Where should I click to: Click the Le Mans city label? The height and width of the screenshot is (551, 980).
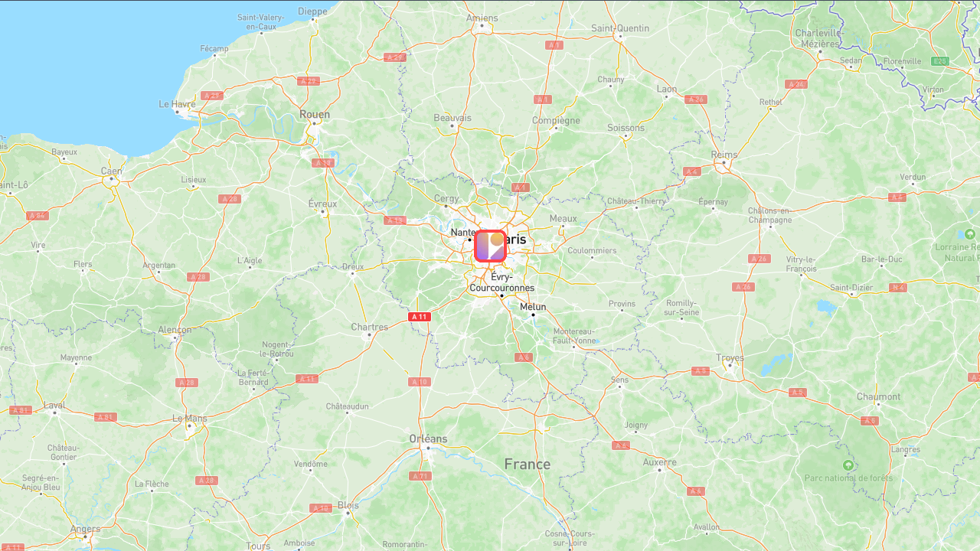190,419
